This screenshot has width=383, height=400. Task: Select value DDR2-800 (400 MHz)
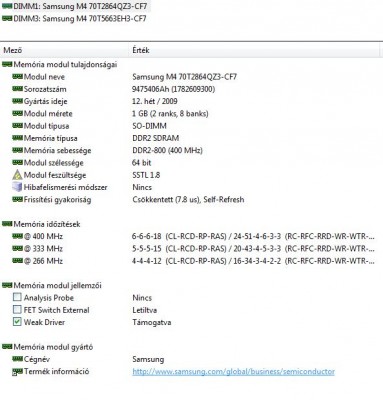coord(167,150)
